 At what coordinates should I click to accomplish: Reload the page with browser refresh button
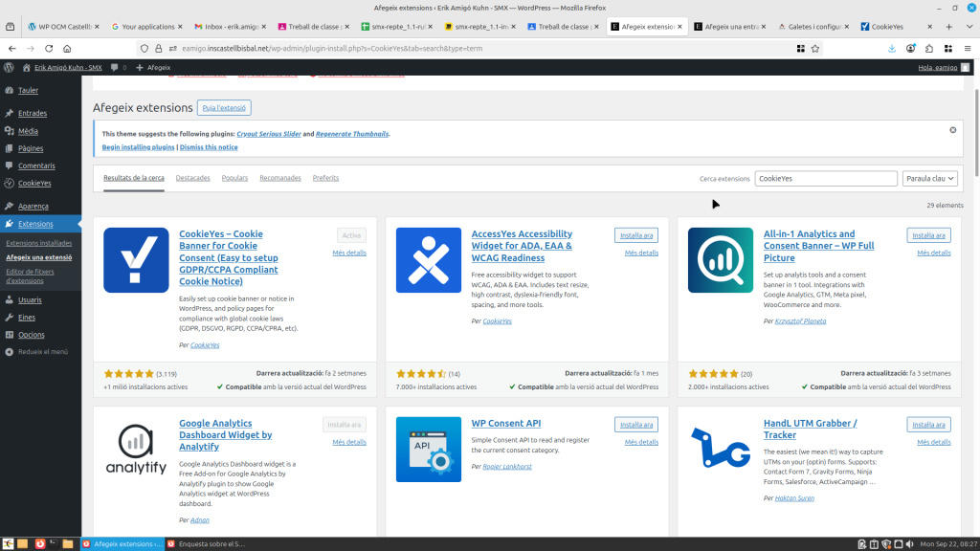(x=54, y=48)
